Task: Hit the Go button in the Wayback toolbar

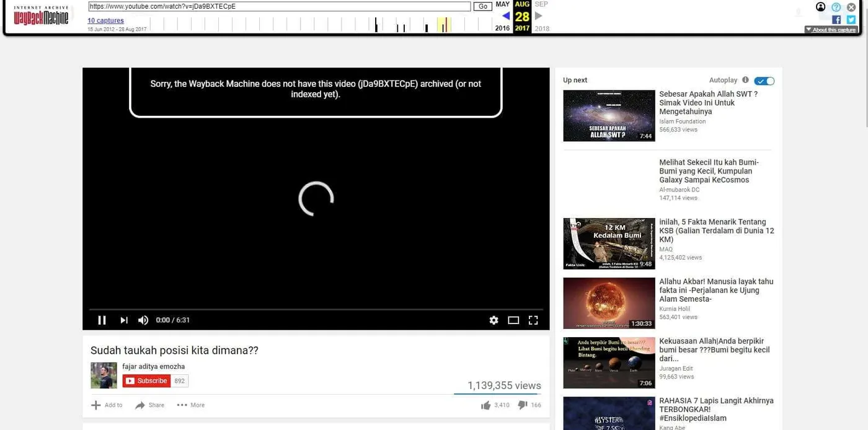Action: click(x=482, y=7)
